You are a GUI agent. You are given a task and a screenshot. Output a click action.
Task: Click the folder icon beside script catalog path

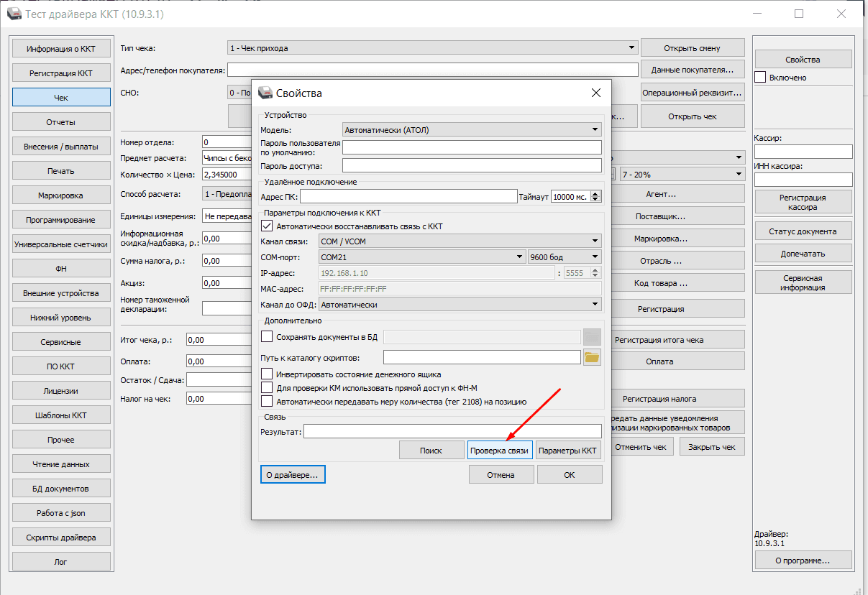pyautogui.click(x=592, y=357)
